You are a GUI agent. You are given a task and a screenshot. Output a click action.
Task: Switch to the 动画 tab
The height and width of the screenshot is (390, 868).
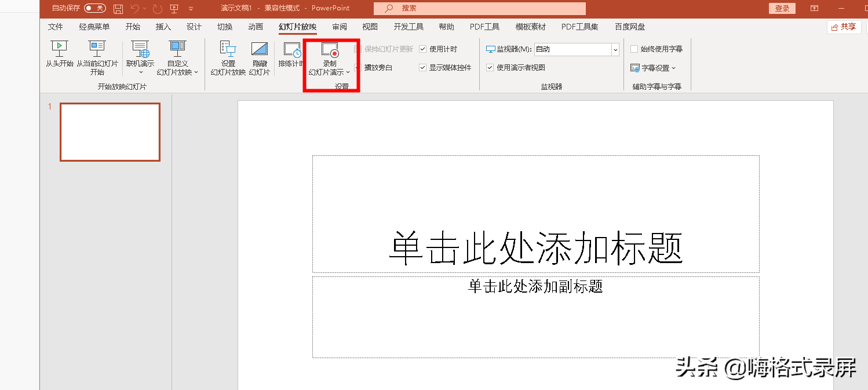[x=256, y=27]
